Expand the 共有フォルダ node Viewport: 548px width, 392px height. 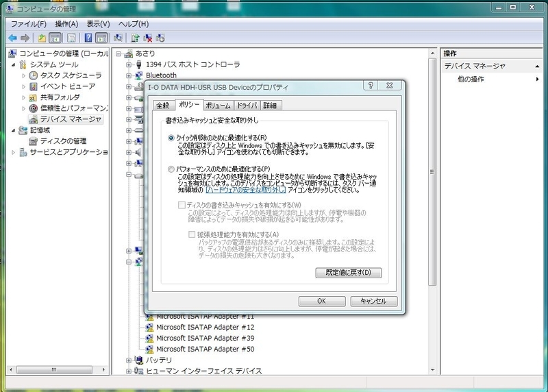click(x=24, y=97)
